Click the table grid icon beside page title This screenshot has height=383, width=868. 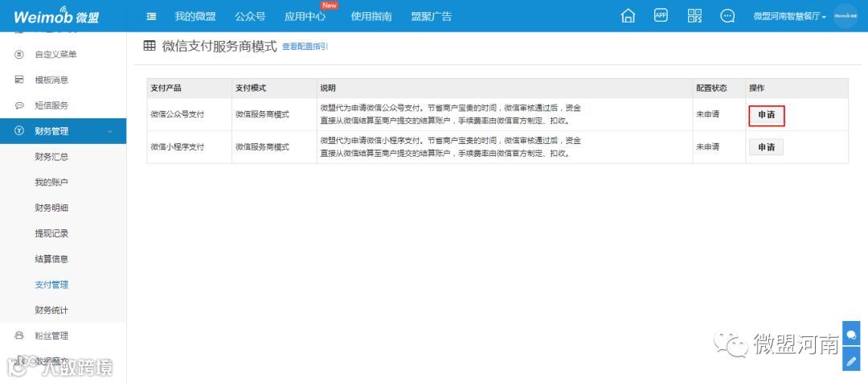(x=149, y=46)
